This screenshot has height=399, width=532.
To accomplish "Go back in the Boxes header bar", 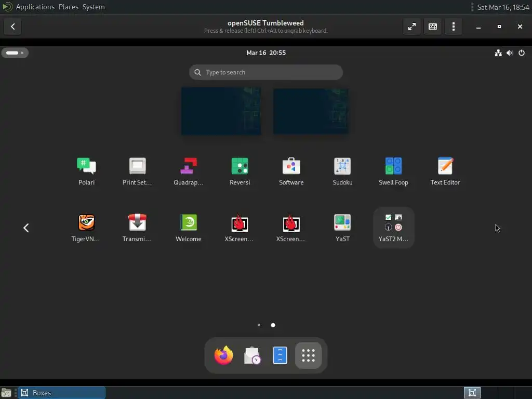I will (12, 26).
